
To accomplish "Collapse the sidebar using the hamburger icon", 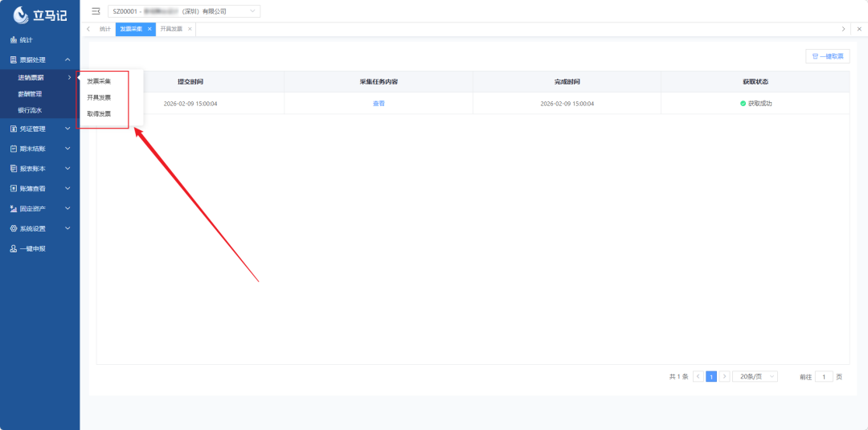I will pos(96,11).
